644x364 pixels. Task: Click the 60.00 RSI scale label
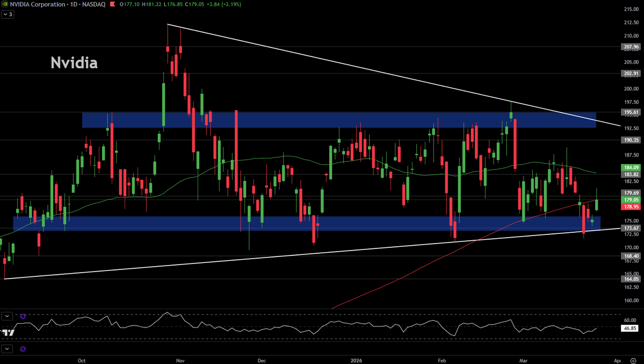pyautogui.click(x=630, y=320)
